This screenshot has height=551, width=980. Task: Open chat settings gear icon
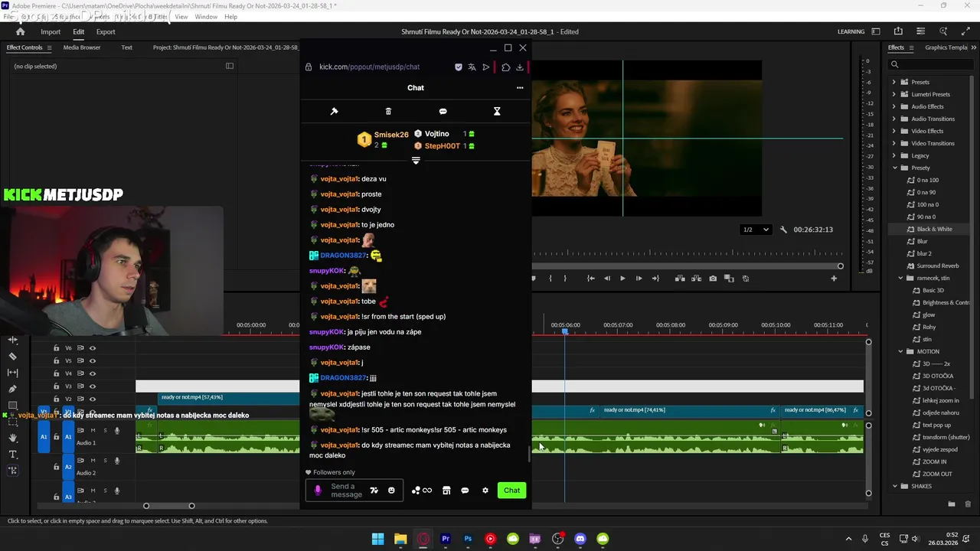485,491
